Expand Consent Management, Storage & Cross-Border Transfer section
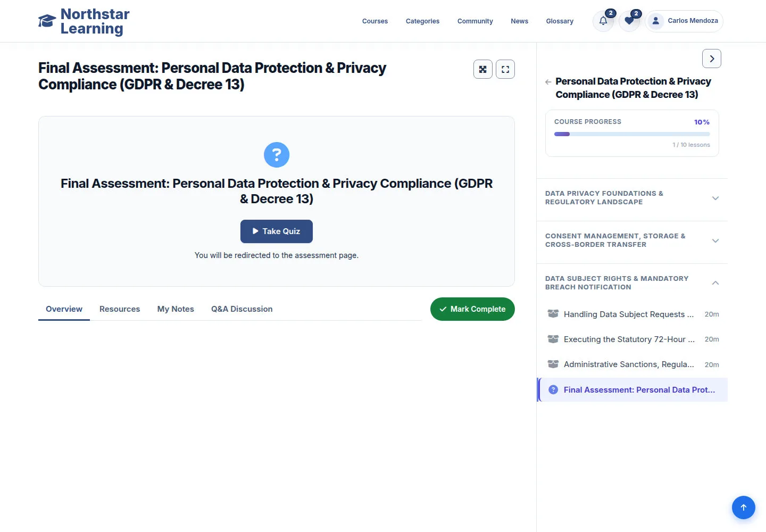The height and width of the screenshot is (532, 766). click(632, 240)
